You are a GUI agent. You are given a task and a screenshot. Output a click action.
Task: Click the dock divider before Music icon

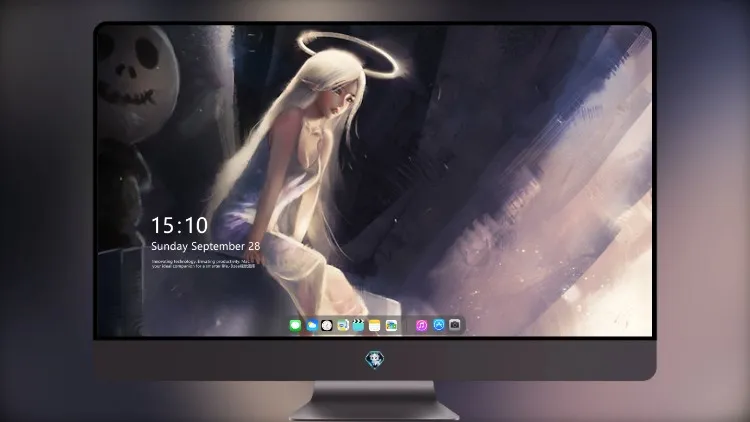coord(407,325)
